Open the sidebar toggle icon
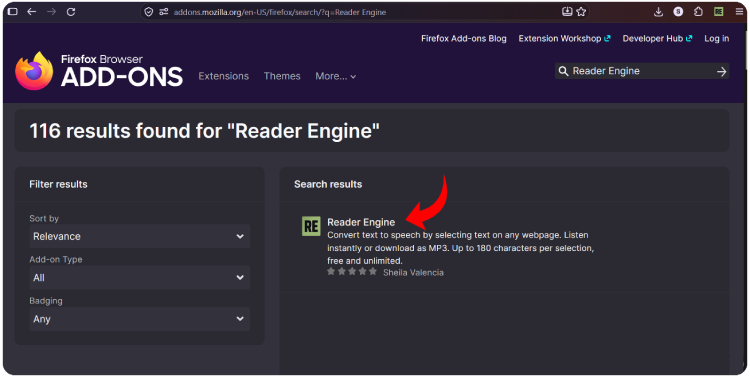750x377 pixels. tap(13, 11)
